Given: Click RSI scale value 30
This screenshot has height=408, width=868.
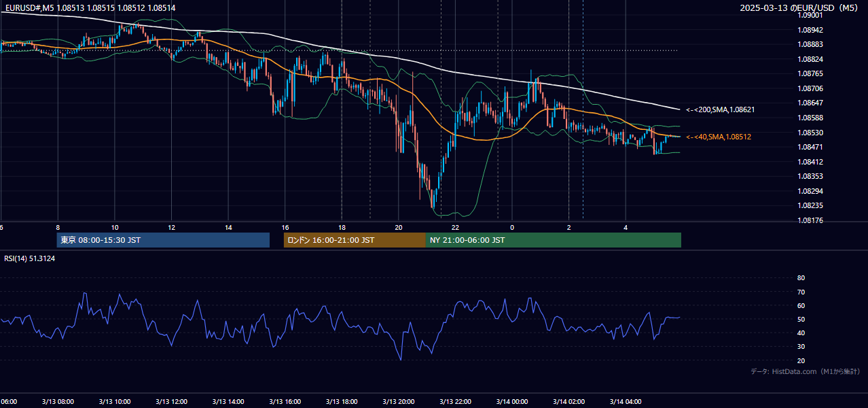Looking at the screenshot, I should click(801, 347).
